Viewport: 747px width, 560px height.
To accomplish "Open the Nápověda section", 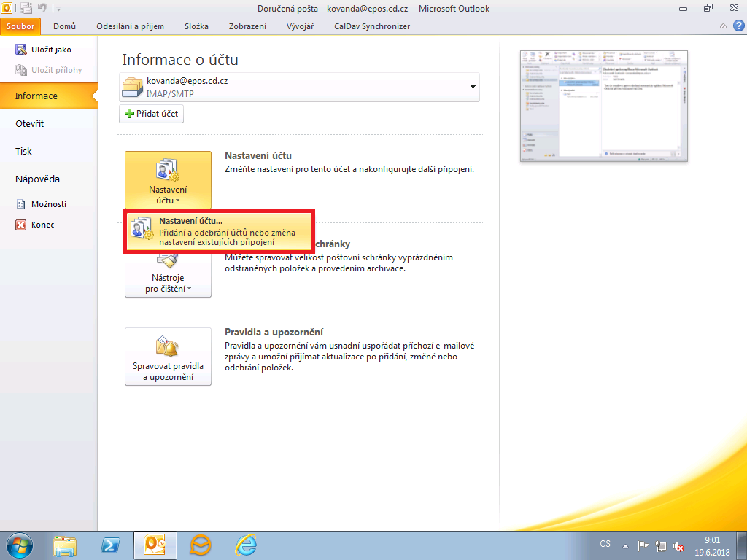I will (x=37, y=179).
